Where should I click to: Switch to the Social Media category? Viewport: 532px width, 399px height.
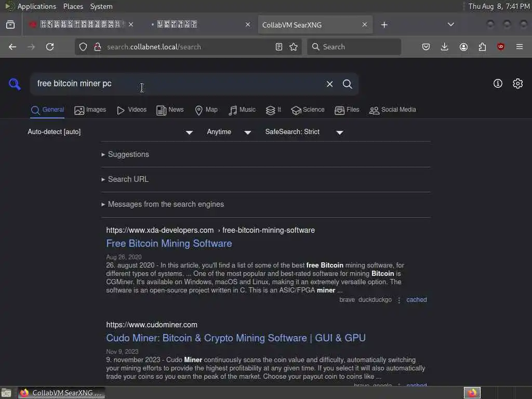click(393, 110)
